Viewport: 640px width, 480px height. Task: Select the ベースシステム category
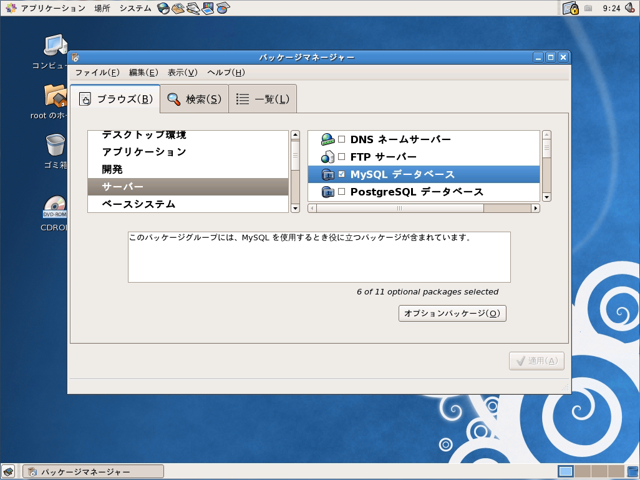click(x=188, y=204)
